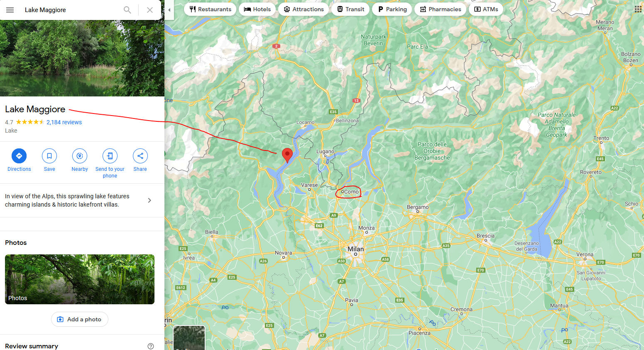Screen dimensions: 644x350
Task: Click the Lugano label on map
Action: 325,151
